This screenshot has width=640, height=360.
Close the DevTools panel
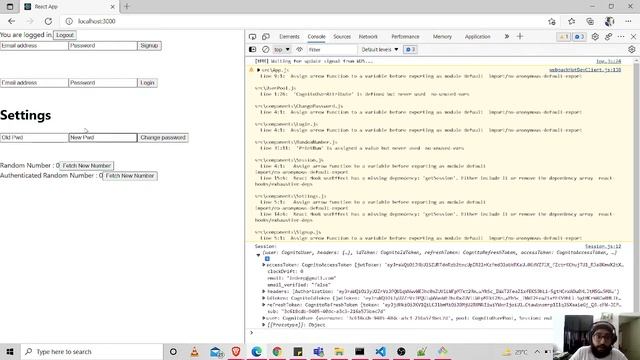click(633, 37)
